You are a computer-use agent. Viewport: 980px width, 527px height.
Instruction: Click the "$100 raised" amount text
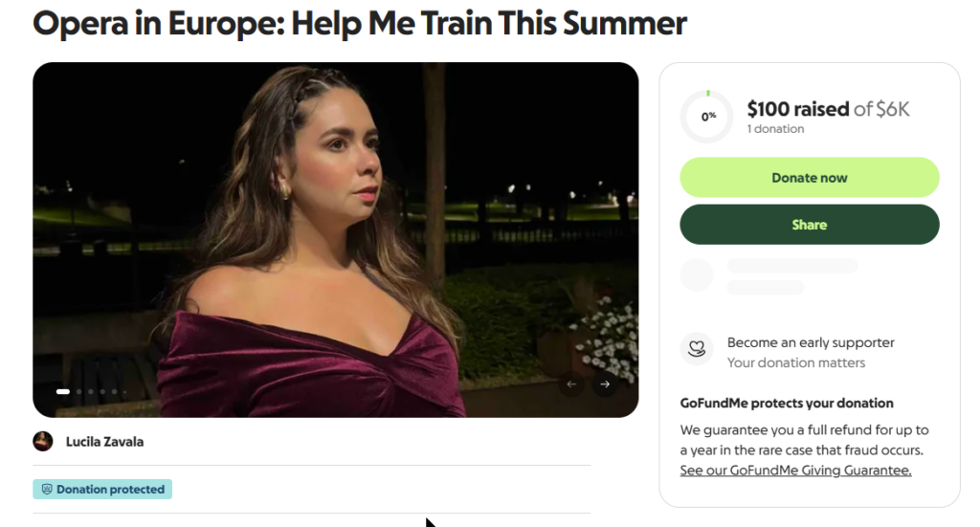click(x=797, y=109)
